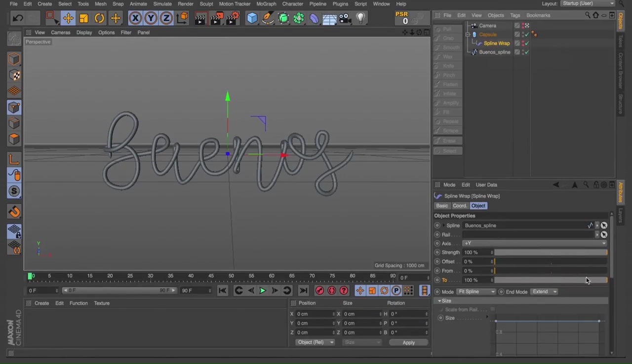The width and height of the screenshot is (632, 364).
Task: Toggle the X axis lock
Action: [135, 19]
